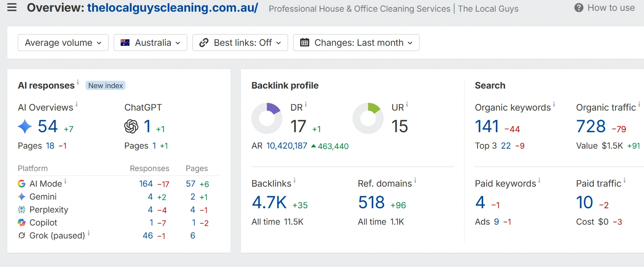Click the ChatGPT logo icon
This screenshot has width=644, height=267.
click(131, 127)
